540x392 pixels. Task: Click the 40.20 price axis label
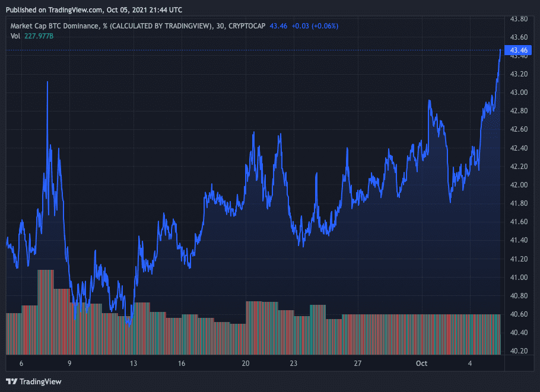coord(519,351)
